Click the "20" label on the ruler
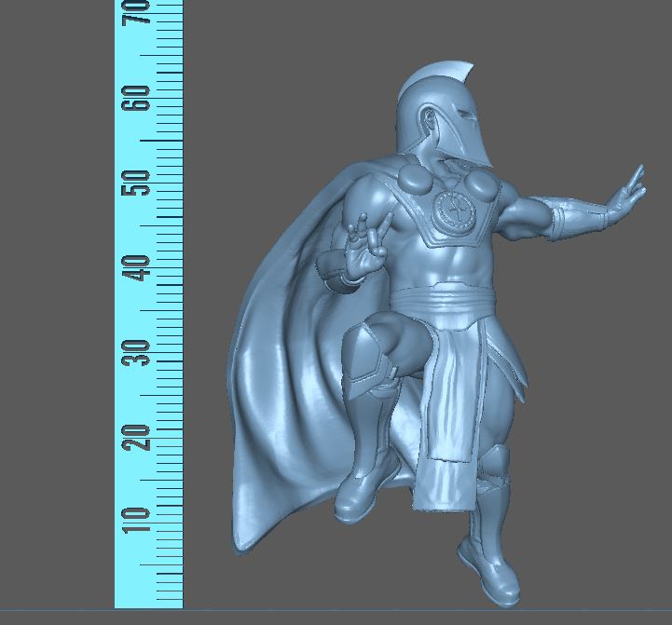The height and width of the screenshot is (625, 672). coord(136,438)
